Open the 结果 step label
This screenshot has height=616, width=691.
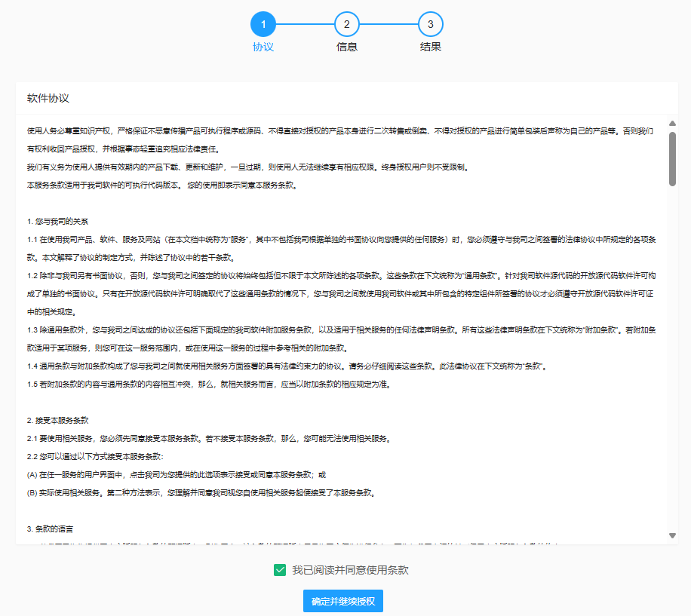(x=430, y=47)
